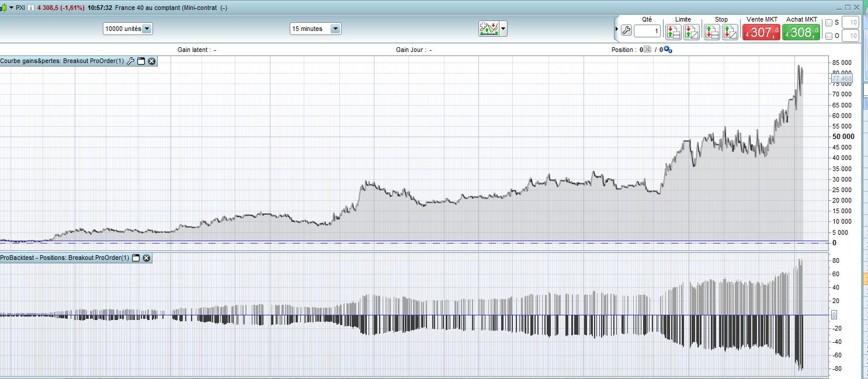The image size is (868, 379).
Task: Maximize the ProBacktest Positions panel
Action: tap(136, 258)
